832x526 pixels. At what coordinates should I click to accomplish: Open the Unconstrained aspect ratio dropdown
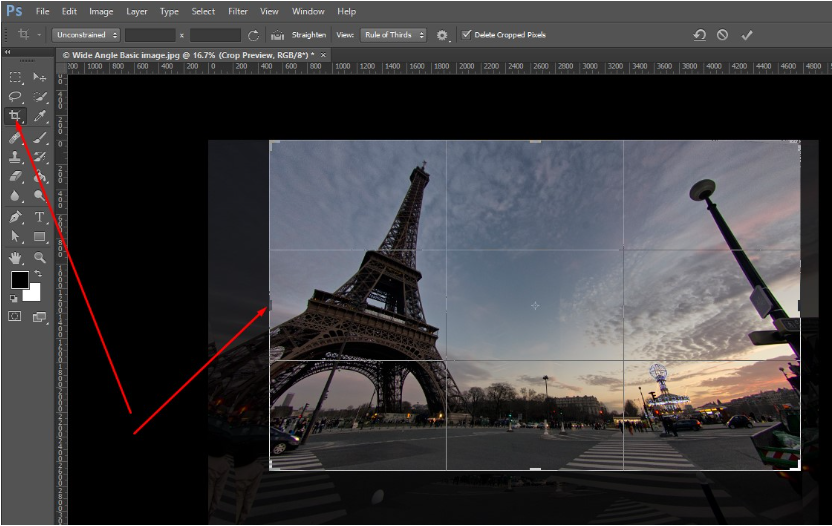86,35
